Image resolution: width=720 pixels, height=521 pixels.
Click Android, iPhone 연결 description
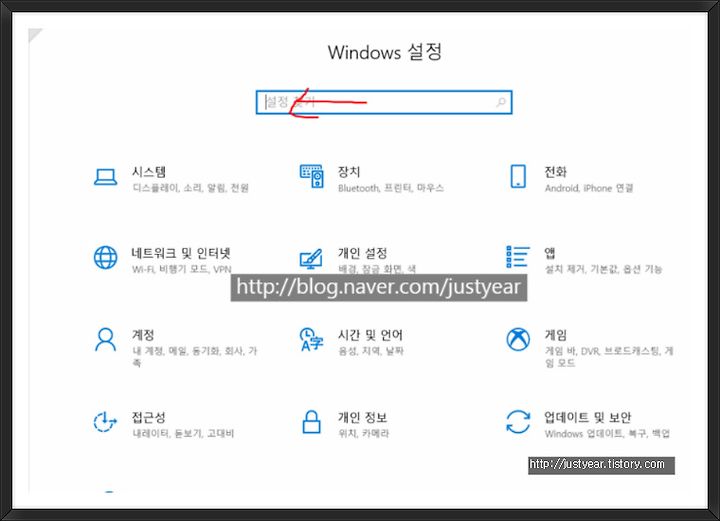click(589, 188)
